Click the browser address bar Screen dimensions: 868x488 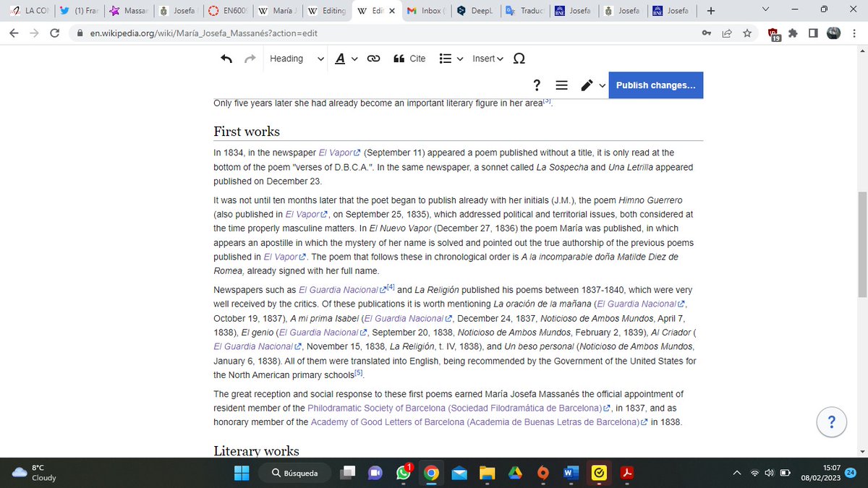[x=383, y=33]
